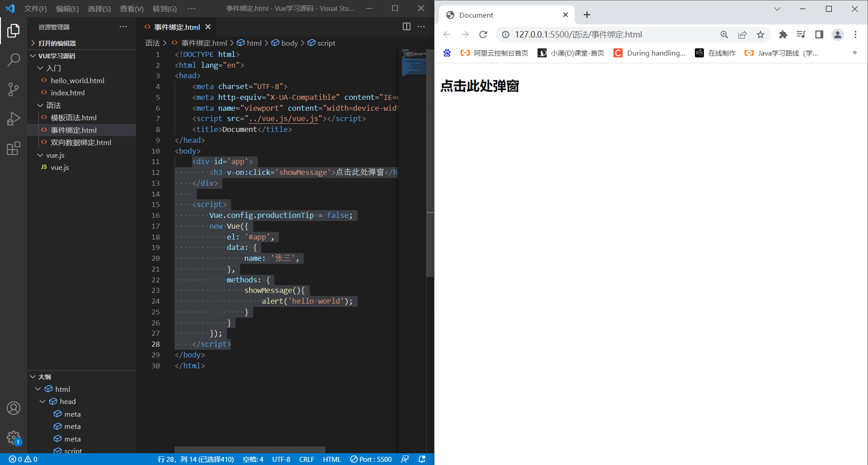Click the browser address bar URL

(x=578, y=34)
